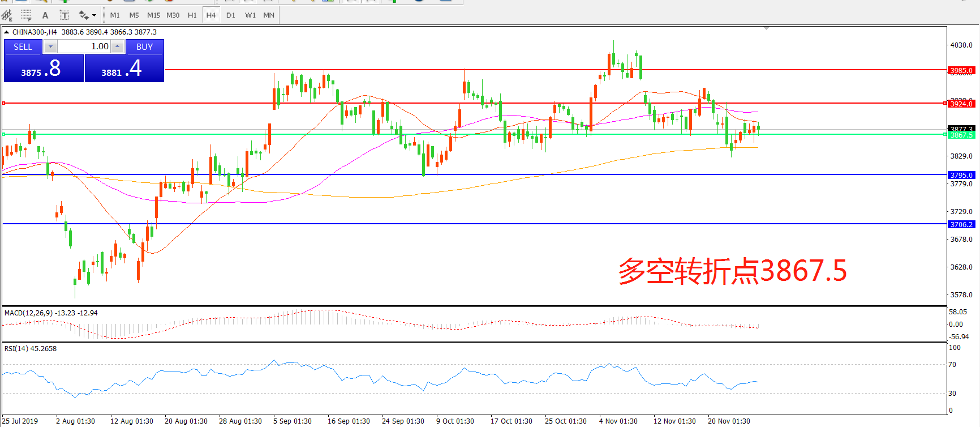The image size is (980, 427).
Task: Select the Equidistant Channel drawing tool
Action: click(x=7, y=15)
